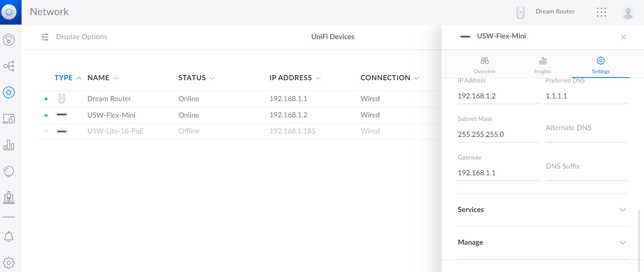Open the Statistics bar chart sidebar icon

(x=9, y=145)
